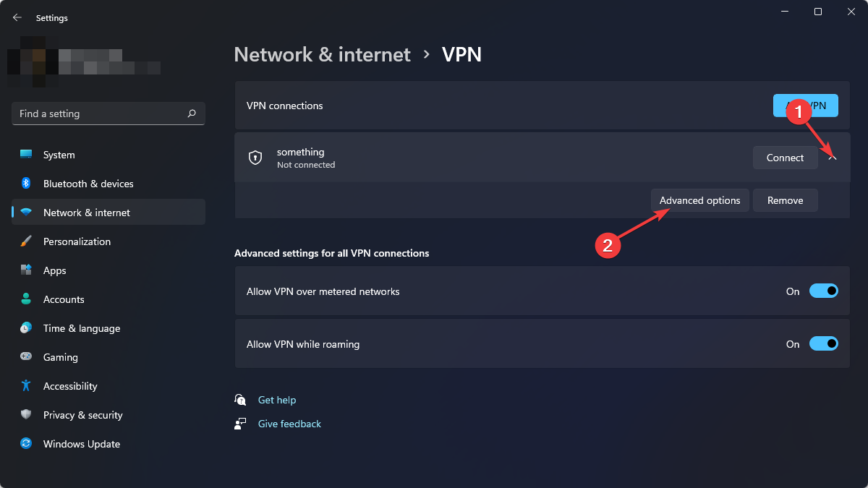Connect to the 'something' VPN

pyautogui.click(x=786, y=157)
